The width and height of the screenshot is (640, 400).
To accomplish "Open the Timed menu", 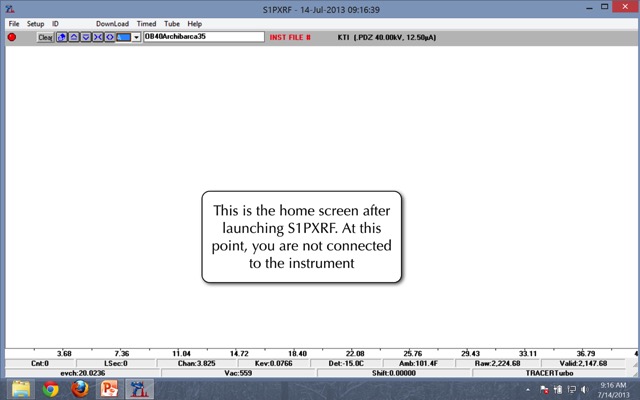I will [146, 24].
